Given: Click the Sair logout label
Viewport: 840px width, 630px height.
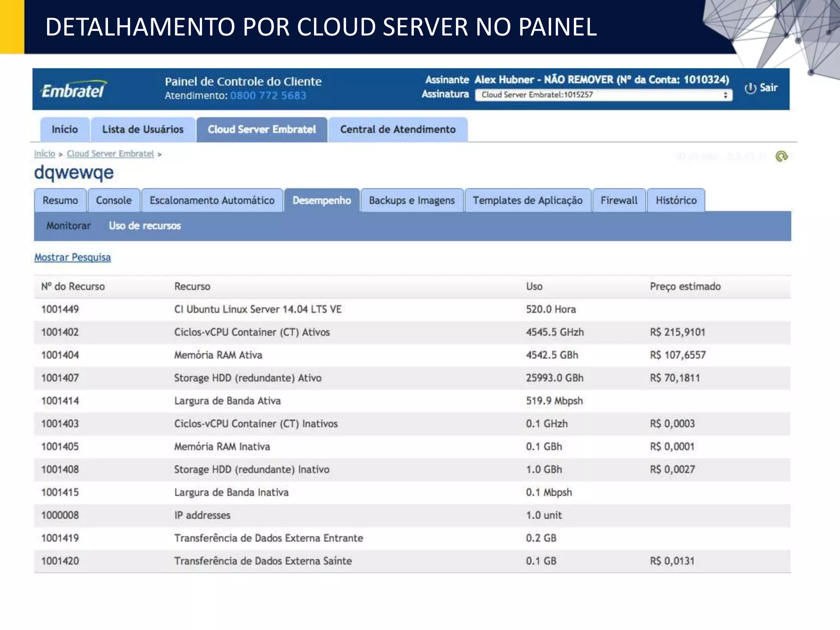Looking at the screenshot, I should pyautogui.click(x=769, y=88).
